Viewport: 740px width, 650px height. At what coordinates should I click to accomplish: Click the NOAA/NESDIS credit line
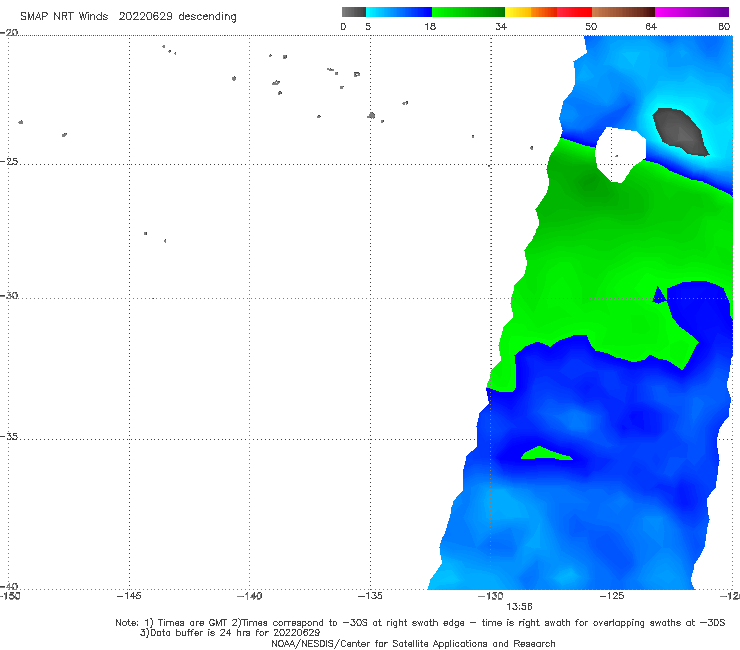click(x=413, y=643)
